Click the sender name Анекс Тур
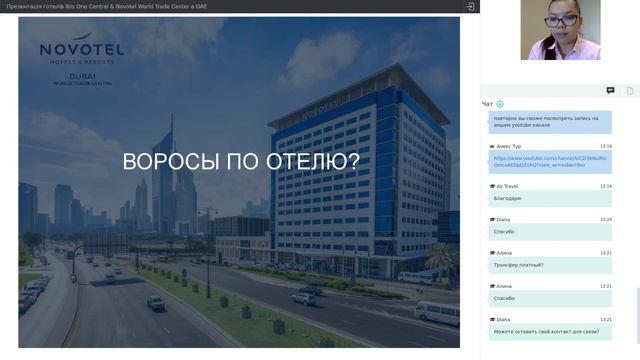Image resolution: width=640 pixels, height=360 pixels. coord(509,146)
